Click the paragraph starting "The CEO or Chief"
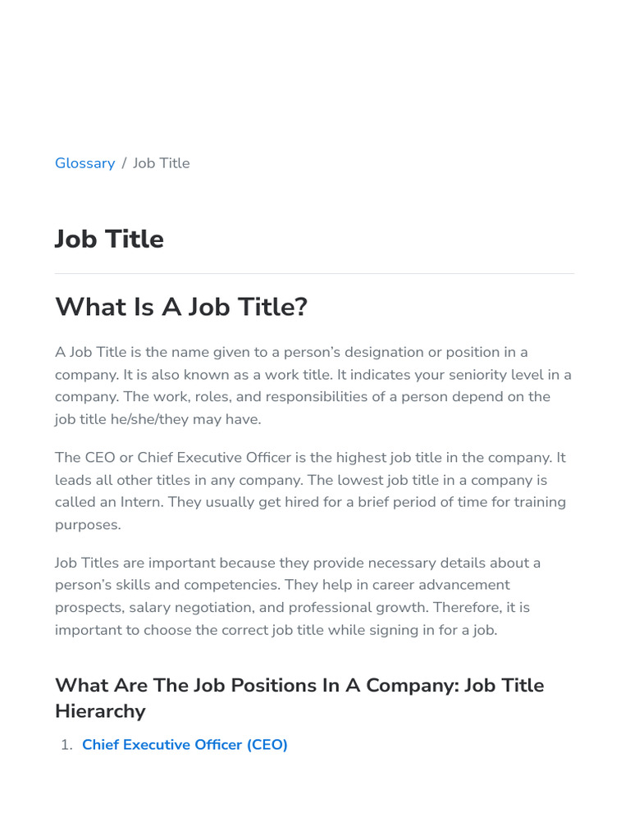Screen dimensions: 630x840 (310, 491)
